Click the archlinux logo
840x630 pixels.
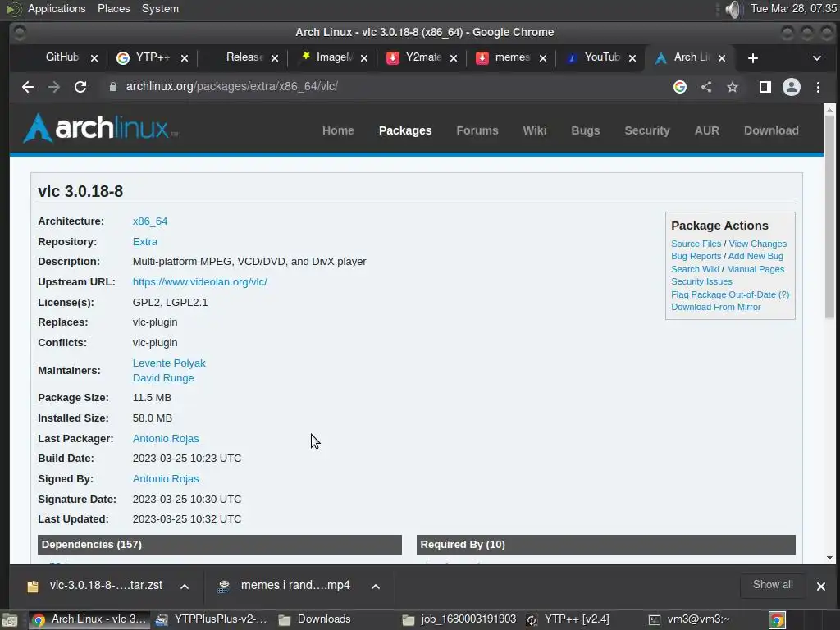[101, 128]
